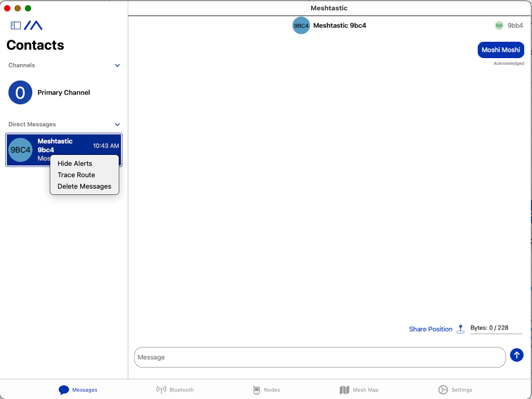Click the Share Position link
532x399 pixels.
[430, 329]
